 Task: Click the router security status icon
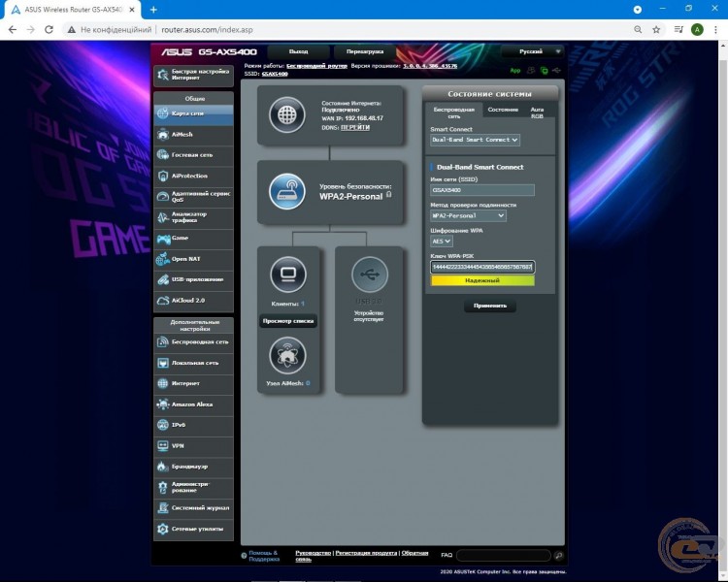pyautogui.click(x=287, y=191)
